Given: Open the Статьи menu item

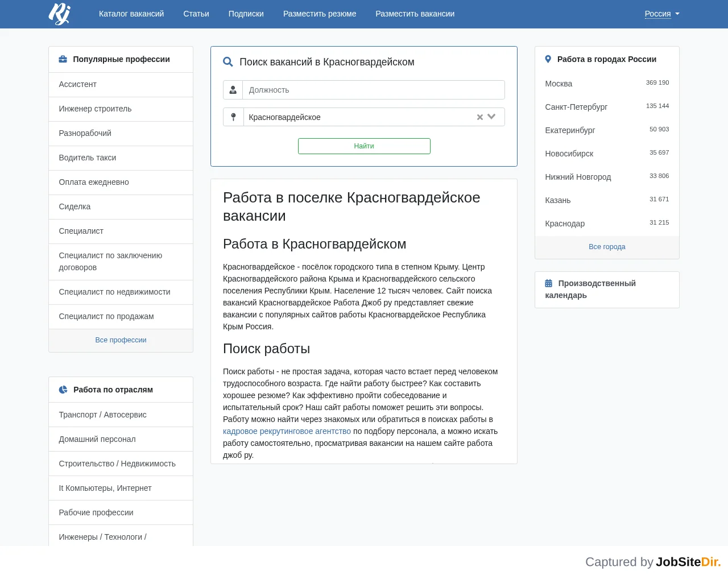Looking at the screenshot, I should click(x=196, y=14).
